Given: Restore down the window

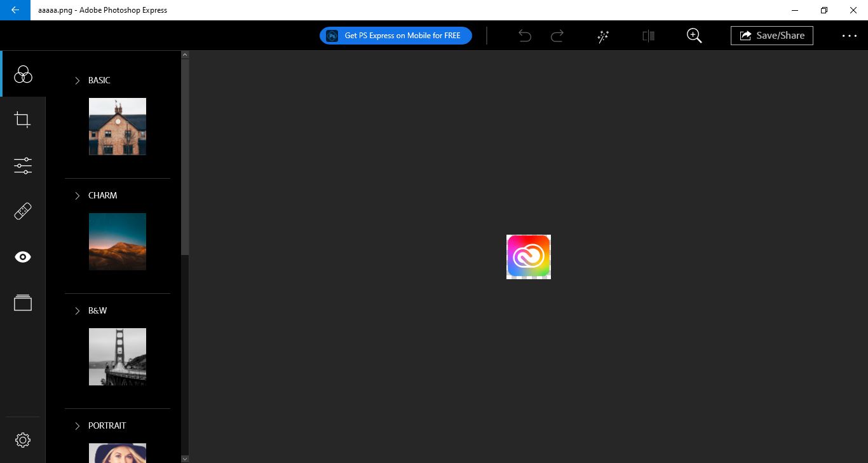Looking at the screenshot, I should tap(824, 10).
